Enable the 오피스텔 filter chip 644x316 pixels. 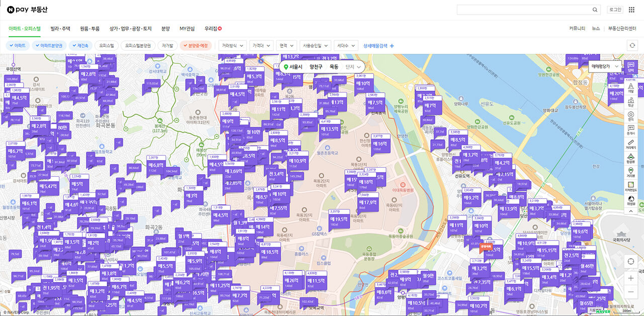(107, 45)
